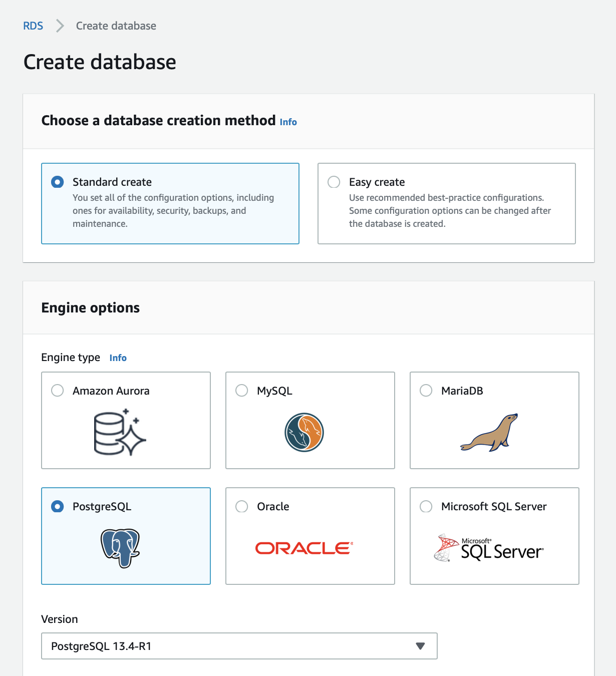Click the MariaDB sea lion logo

489,433
